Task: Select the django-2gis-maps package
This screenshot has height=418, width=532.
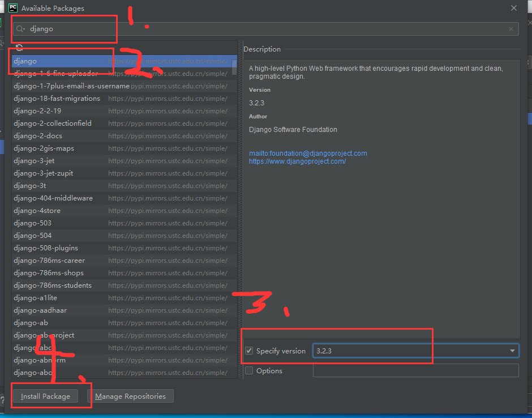Action: (x=124, y=148)
